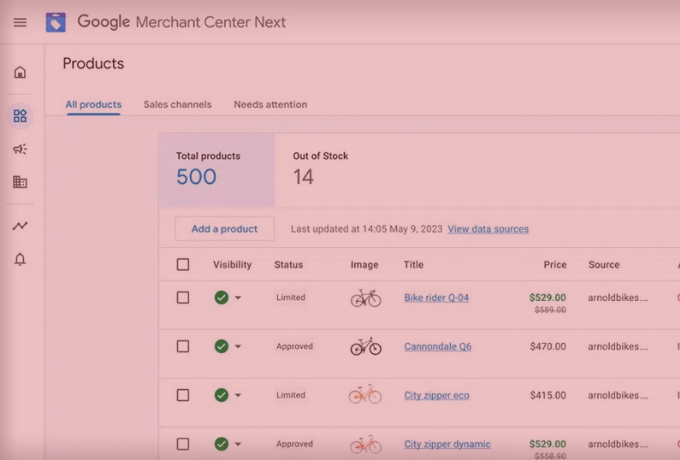The image size is (680, 460).
Task: Select the Out of Stock 14 card
Action: tap(320, 170)
